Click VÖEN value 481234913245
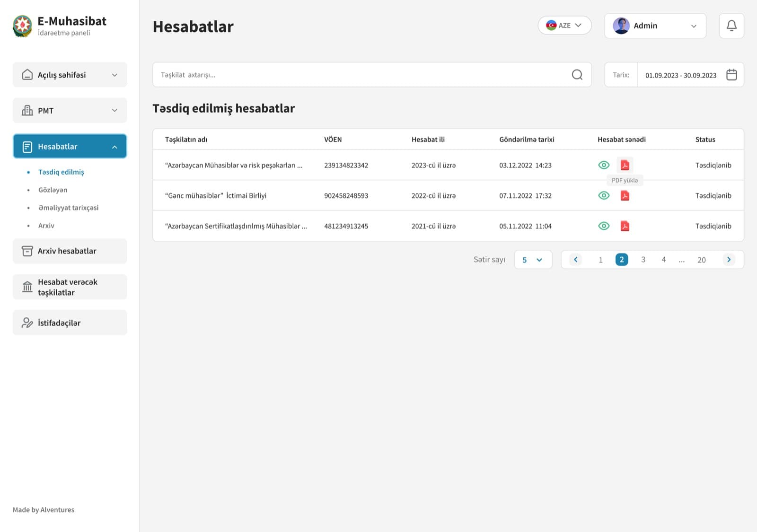Screen dimensions: 757x532 (346, 226)
